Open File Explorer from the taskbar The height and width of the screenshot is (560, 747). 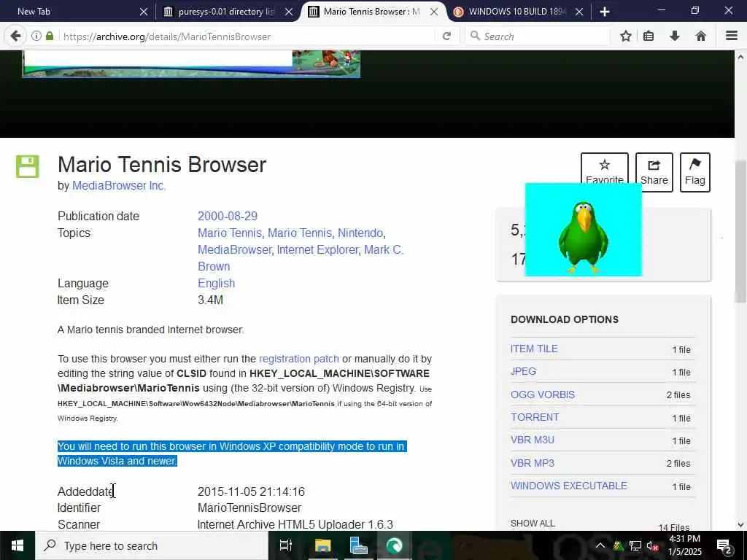[x=322, y=545]
